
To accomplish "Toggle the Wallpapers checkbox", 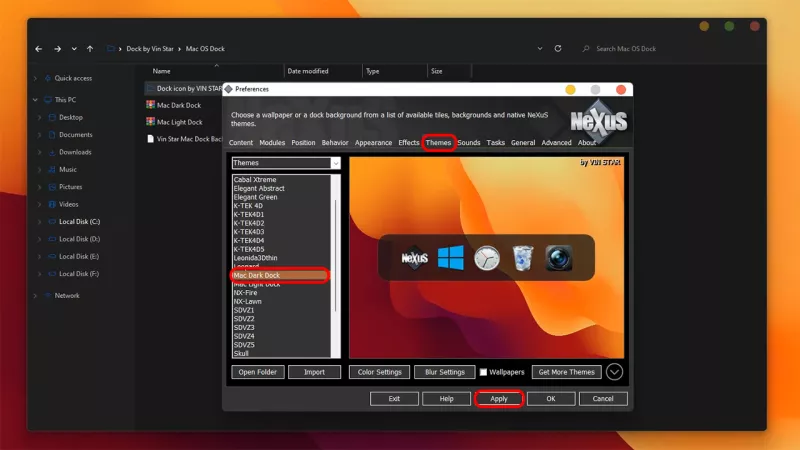I will click(483, 372).
